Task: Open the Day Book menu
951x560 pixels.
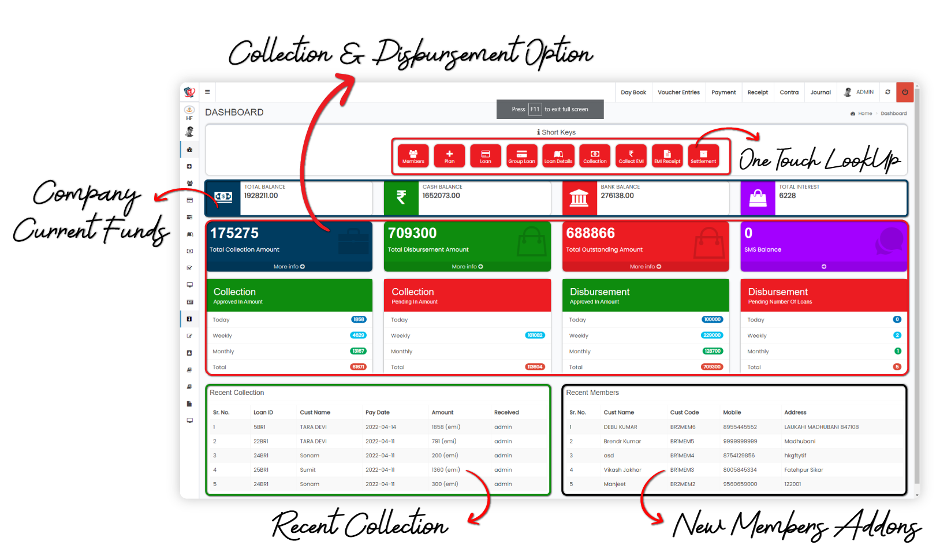Action: coord(633,92)
